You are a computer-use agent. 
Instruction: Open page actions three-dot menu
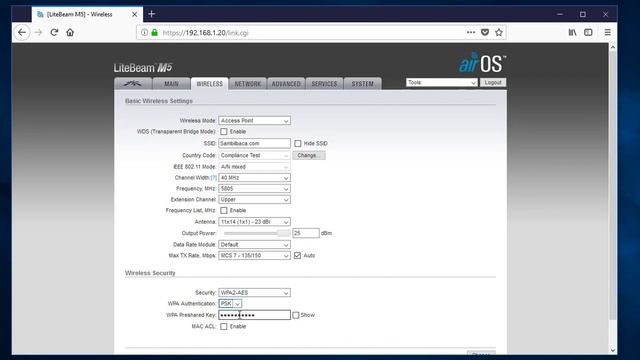point(471,32)
